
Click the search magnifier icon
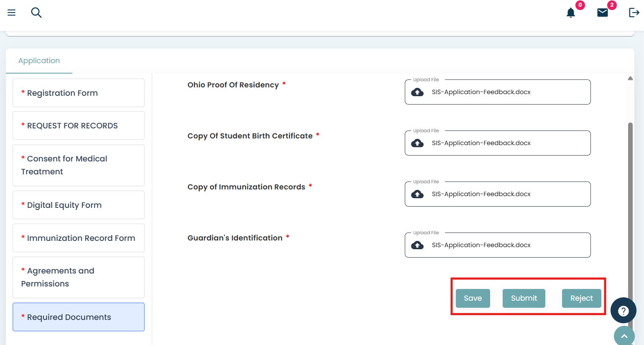(x=36, y=13)
